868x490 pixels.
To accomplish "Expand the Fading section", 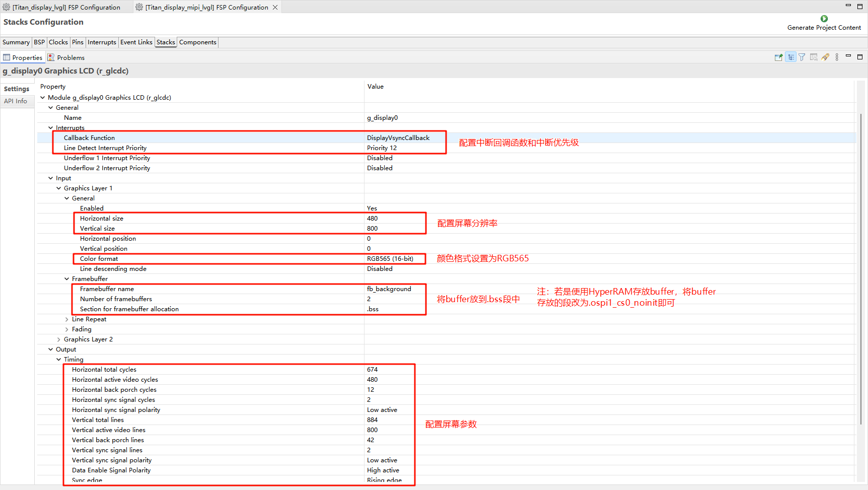I will click(x=66, y=329).
